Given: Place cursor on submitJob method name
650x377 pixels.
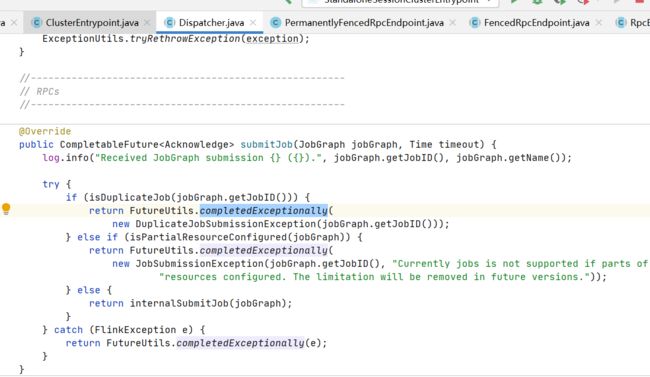Looking at the screenshot, I should tap(267, 145).
